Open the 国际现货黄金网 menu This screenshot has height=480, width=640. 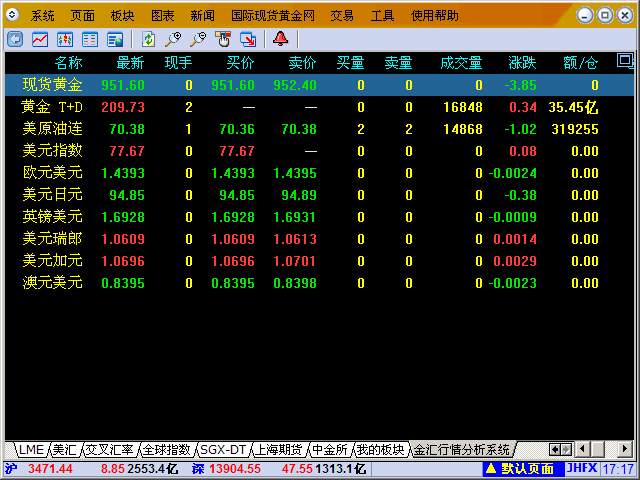[x=273, y=15]
